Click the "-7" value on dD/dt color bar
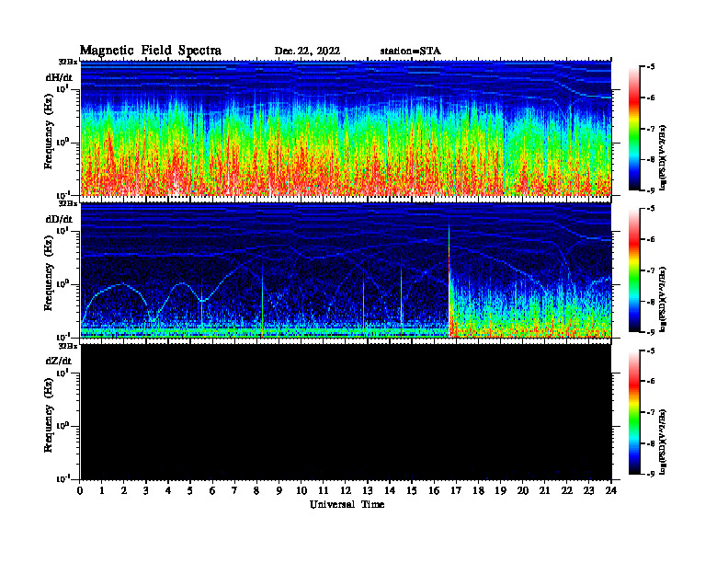The height and width of the screenshot is (563, 728). tap(651, 270)
